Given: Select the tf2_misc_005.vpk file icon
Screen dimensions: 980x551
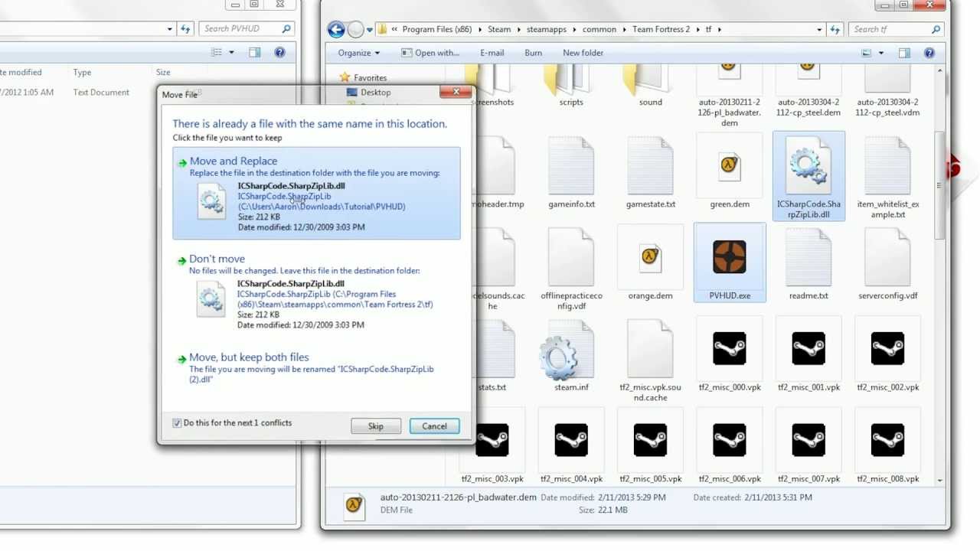Looking at the screenshot, I should point(650,440).
